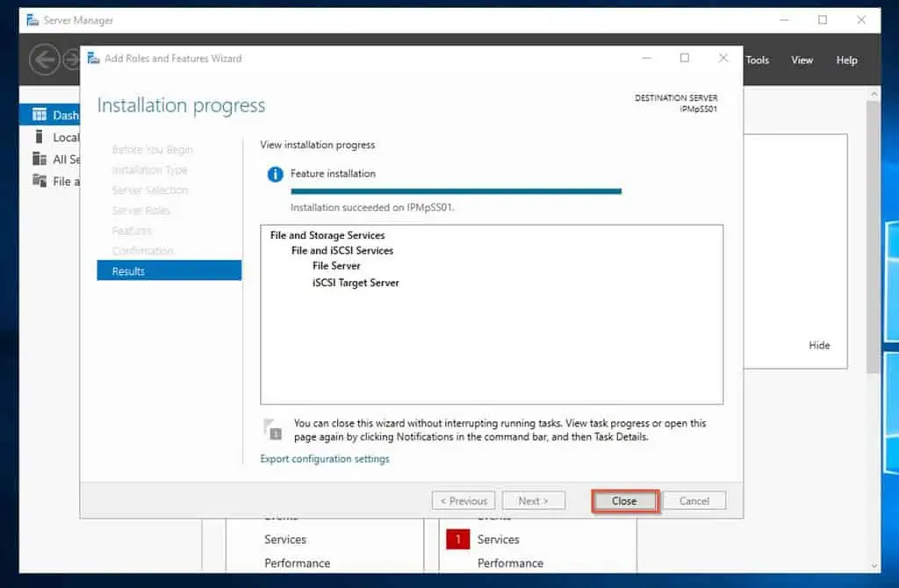Click Server Manager back arrow button
Screen dimensions: 899x588
pos(44,60)
